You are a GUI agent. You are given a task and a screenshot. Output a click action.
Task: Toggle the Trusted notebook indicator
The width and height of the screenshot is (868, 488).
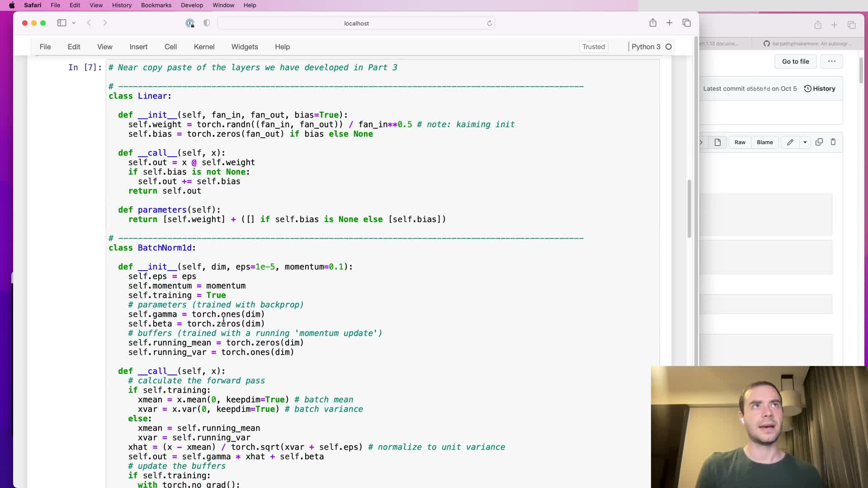(x=593, y=47)
